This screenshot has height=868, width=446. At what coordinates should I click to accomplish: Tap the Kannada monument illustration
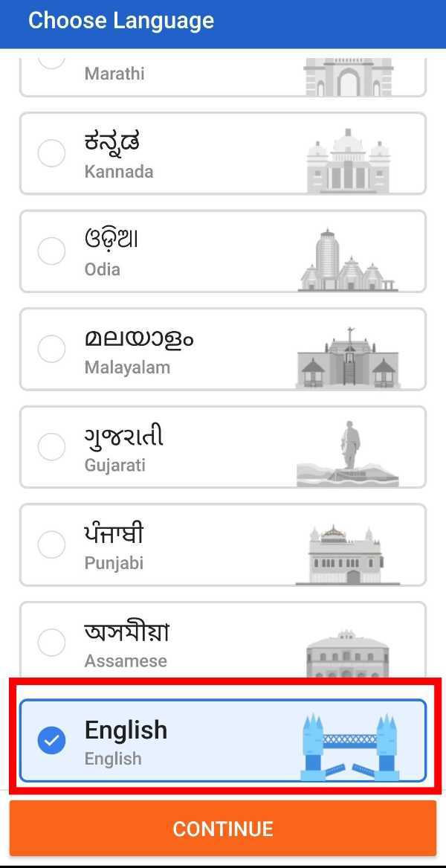(x=348, y=161)
